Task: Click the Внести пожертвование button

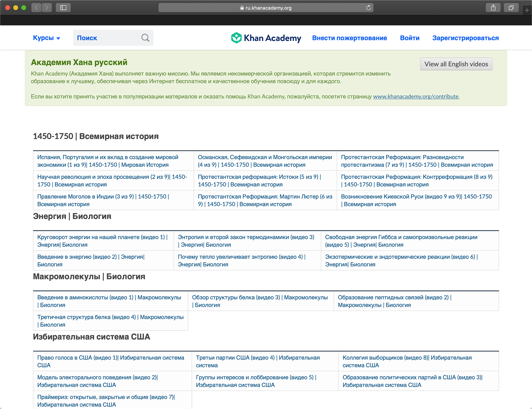Action: [x=350, y=38]
